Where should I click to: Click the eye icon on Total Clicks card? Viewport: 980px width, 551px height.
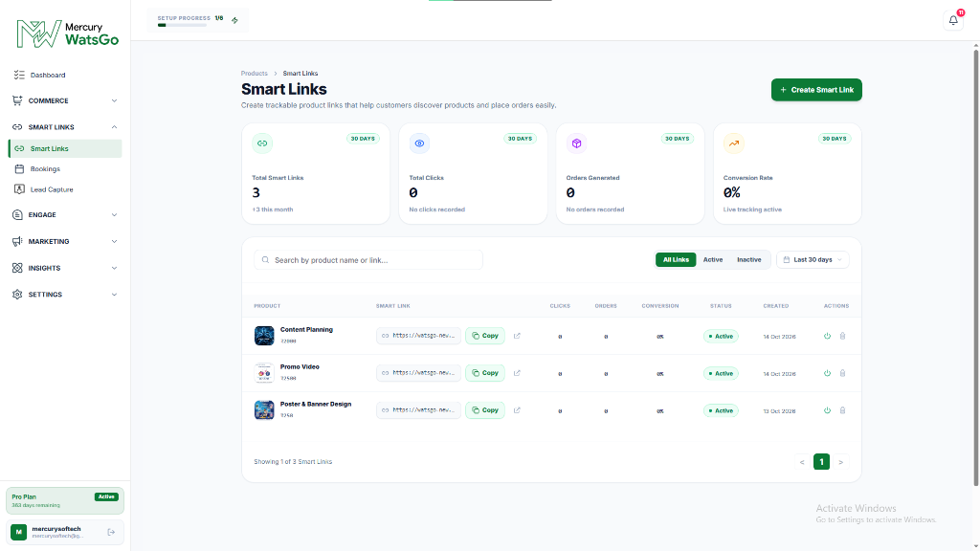point(419,143)
